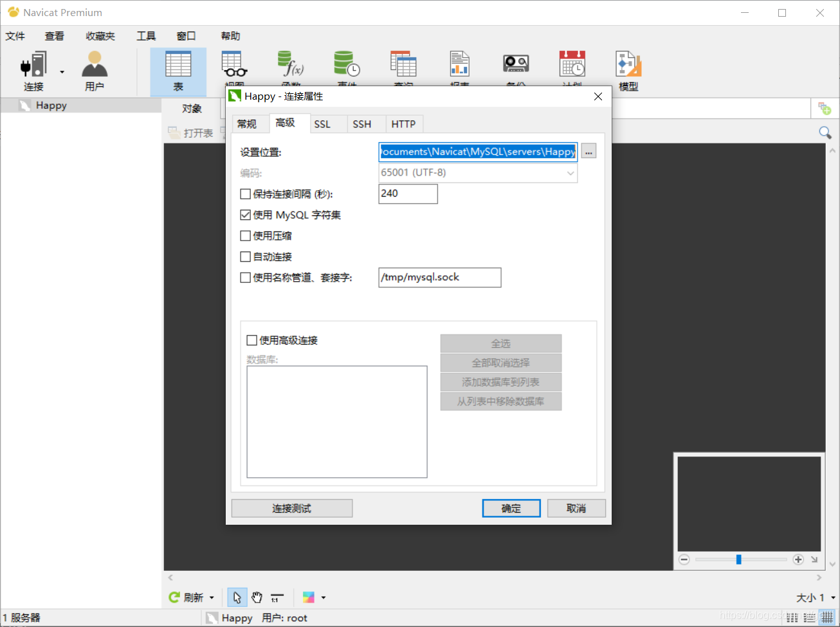Open the 工具 menu
The width and height of the screenshot is (840, 627).
coord(146,36)
